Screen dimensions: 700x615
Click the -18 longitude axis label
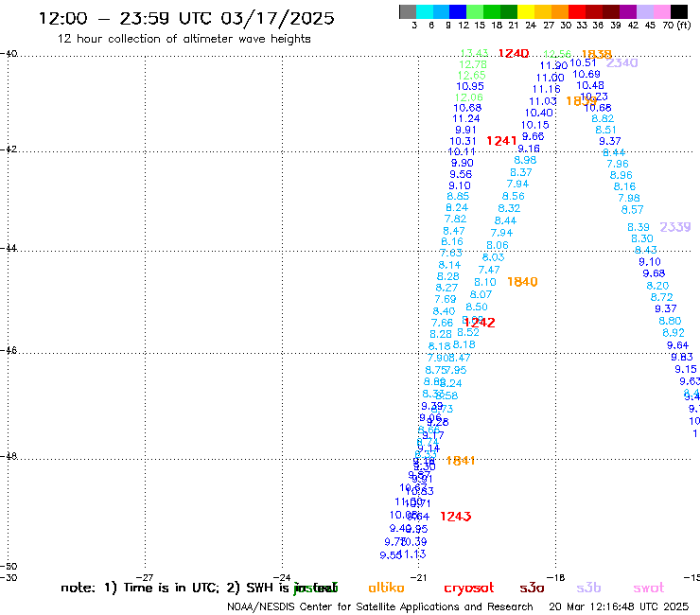click(556, 577)
